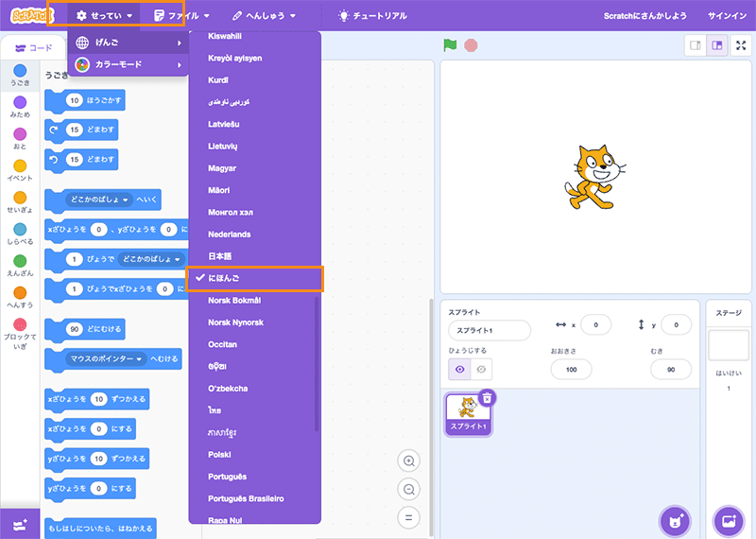Click the サインイン link
This screenshot has width=756, height=539.
pyautogui.click(x=727, y=16)
